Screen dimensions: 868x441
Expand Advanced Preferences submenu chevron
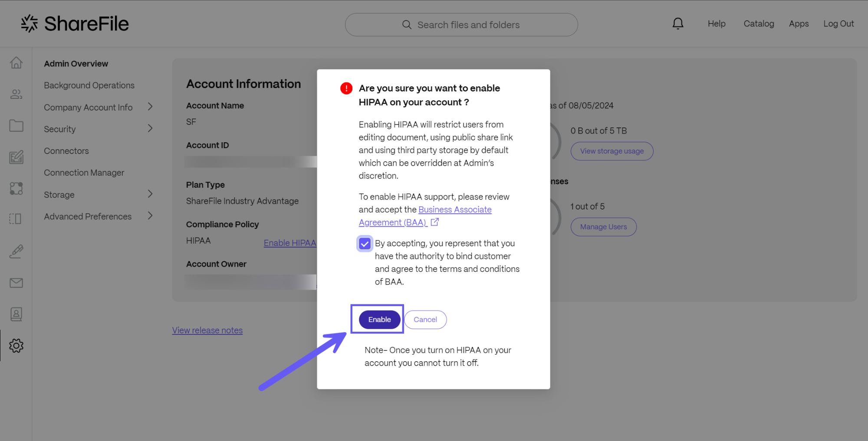click(x=150, y=216)
